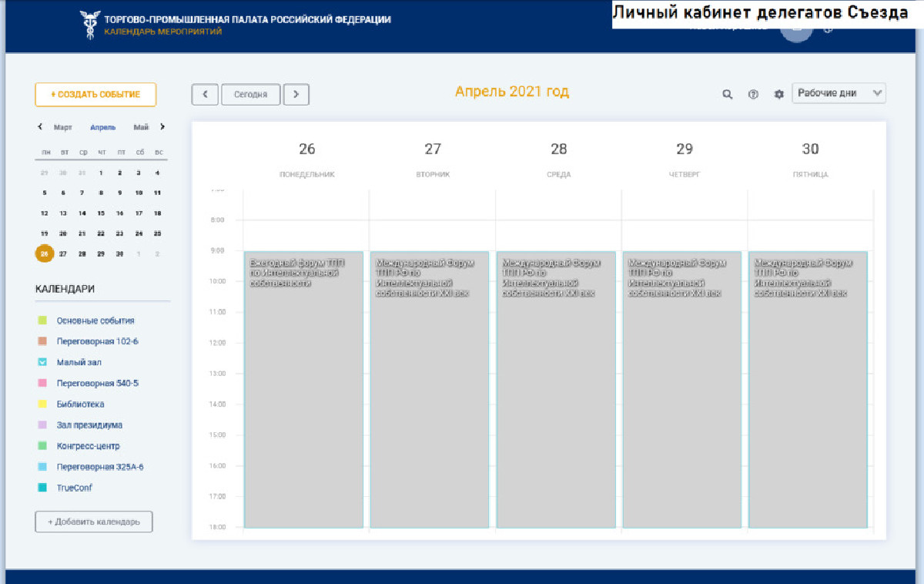Viewport: 924px width, 584px height.
Task: Select highlighted day 26 in mini calendar
Action: click(x=45, y=253)
